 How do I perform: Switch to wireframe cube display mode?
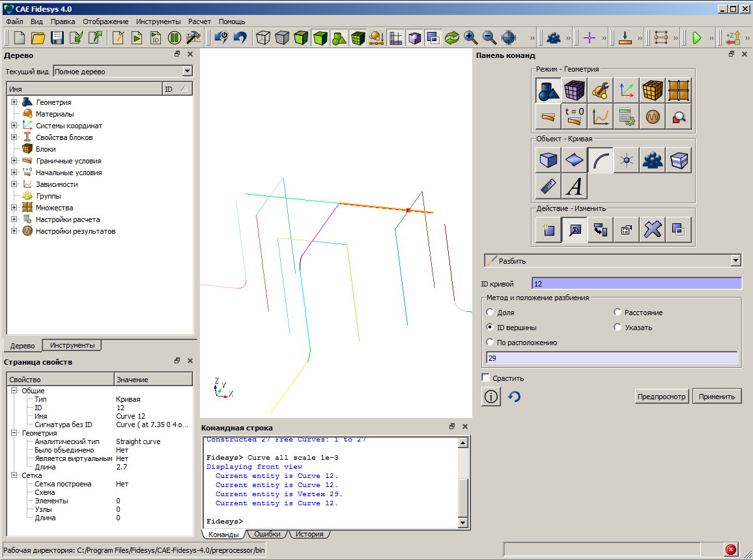(263, 38)
